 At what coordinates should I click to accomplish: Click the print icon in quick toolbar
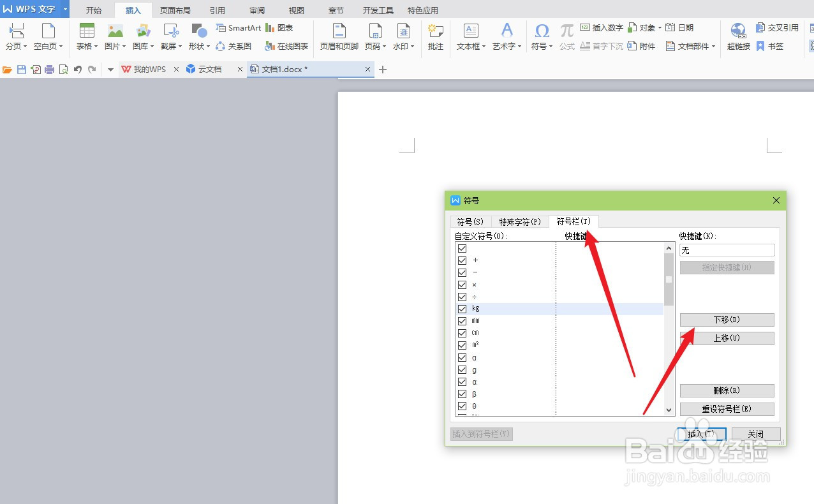[x=49, y=70]
